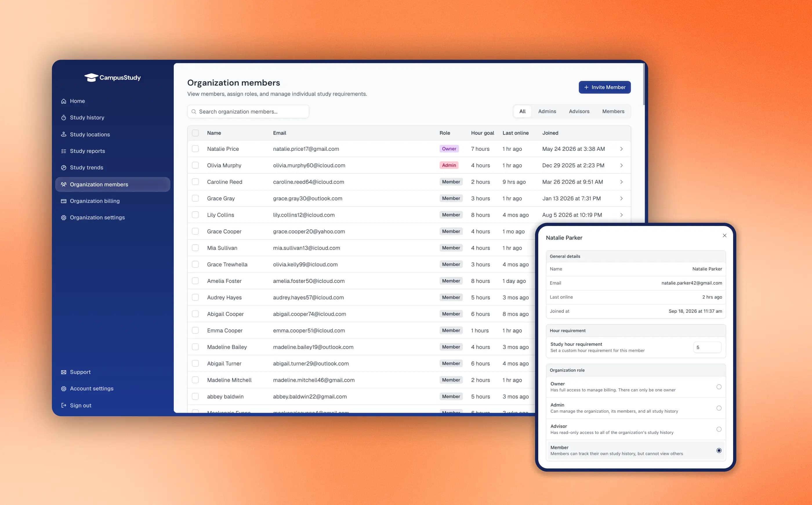This screenshot has height=505, width=812.
Task: Click the Study locations pin icon
Action: coord(64,134)
